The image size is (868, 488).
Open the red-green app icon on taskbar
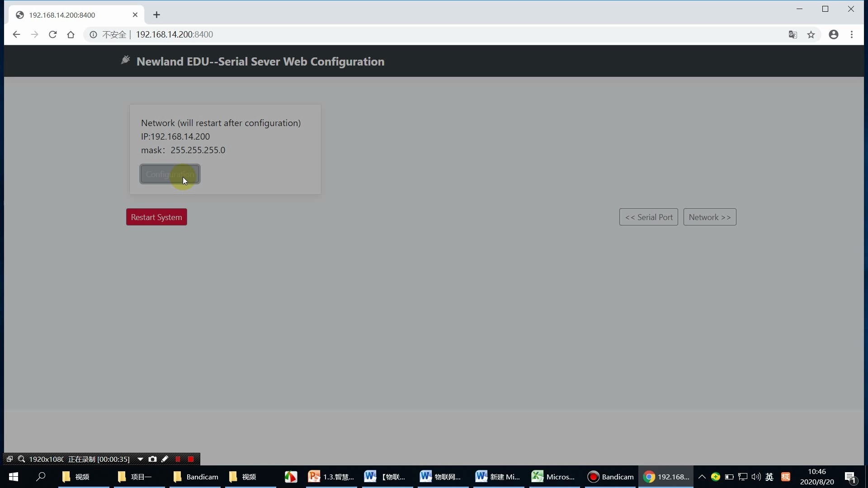pyautogui.click(x=291, y=477)
